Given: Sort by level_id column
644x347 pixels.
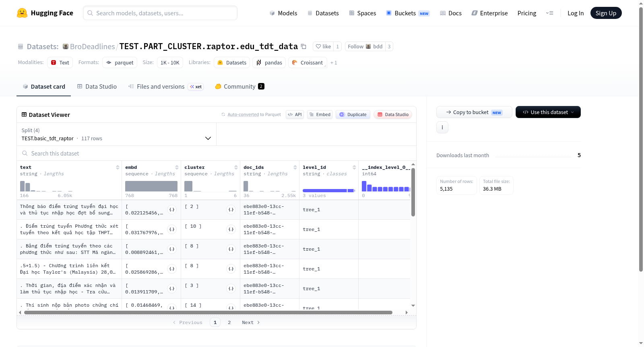Looking at the screenshot, I should [x=354, y=167].
